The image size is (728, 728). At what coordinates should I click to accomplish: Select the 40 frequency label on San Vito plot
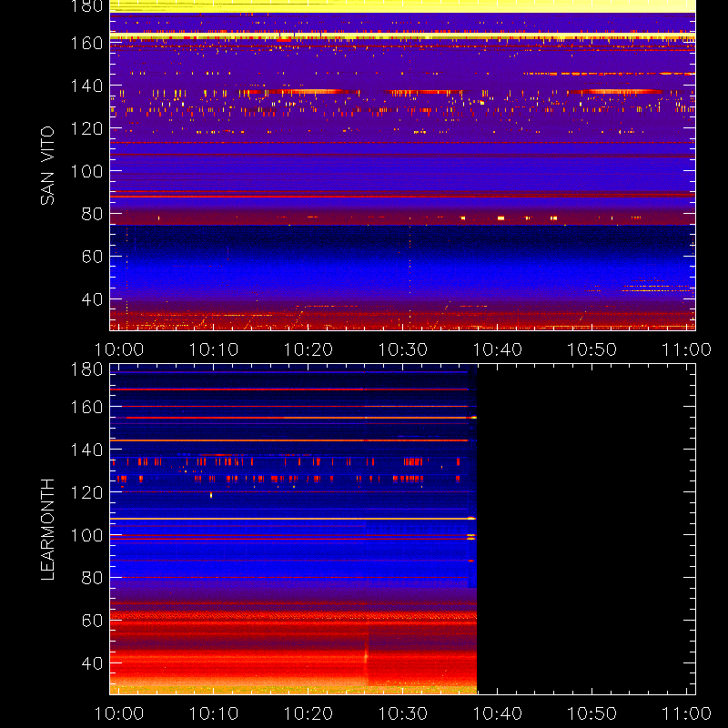92,299
